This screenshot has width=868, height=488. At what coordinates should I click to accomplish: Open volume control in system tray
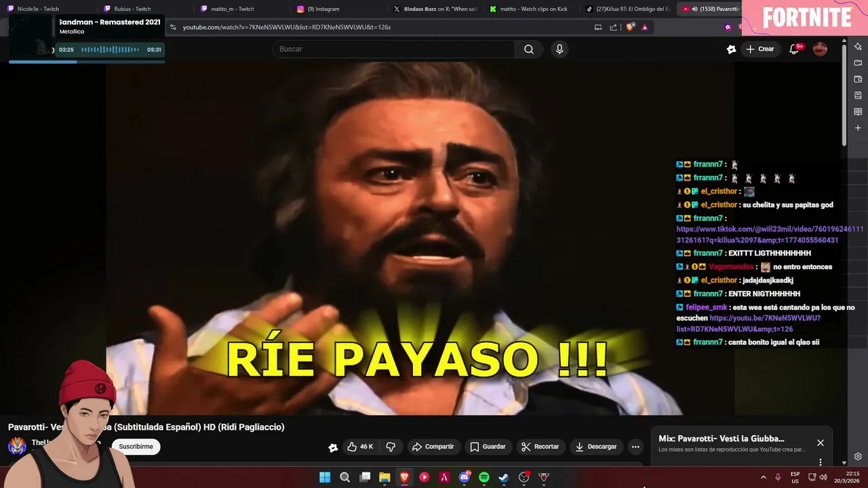coord(823,477)
